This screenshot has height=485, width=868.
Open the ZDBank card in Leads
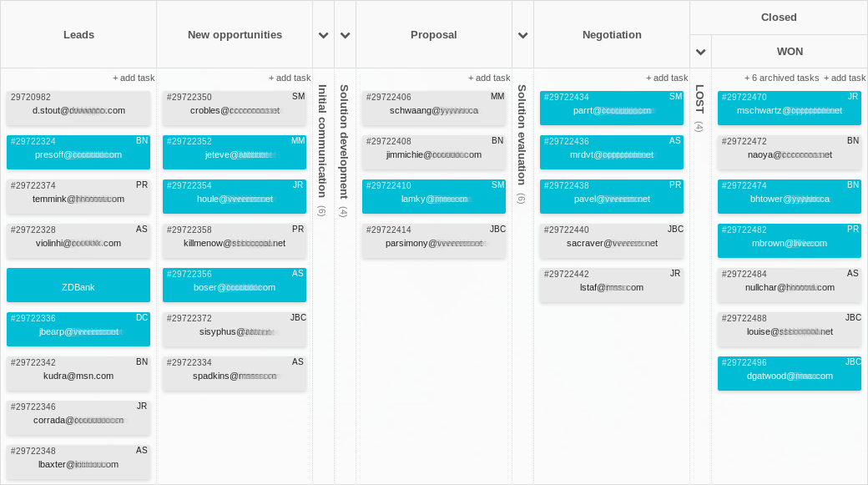tap(78, 285)
